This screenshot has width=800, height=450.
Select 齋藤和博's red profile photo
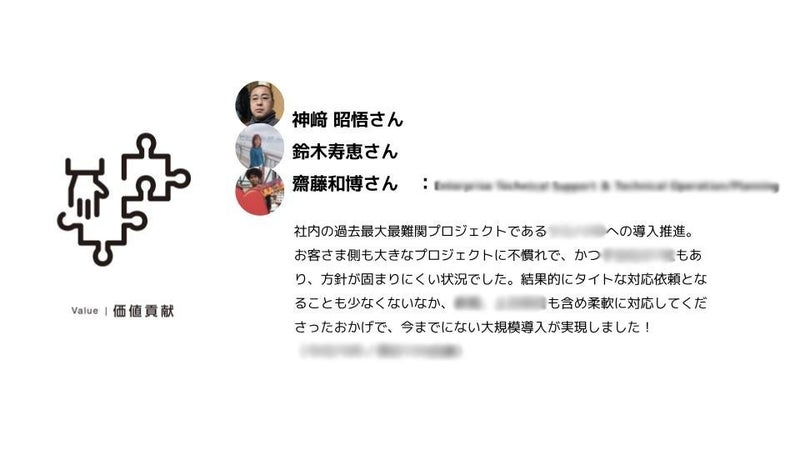260,192
